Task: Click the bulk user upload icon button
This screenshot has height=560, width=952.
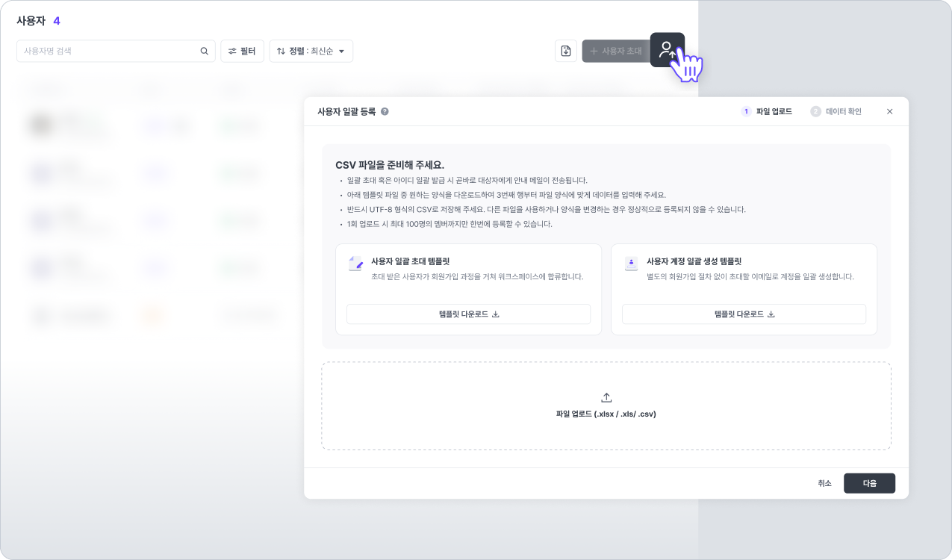Action: pyautogui.click(x=667, y=49)
